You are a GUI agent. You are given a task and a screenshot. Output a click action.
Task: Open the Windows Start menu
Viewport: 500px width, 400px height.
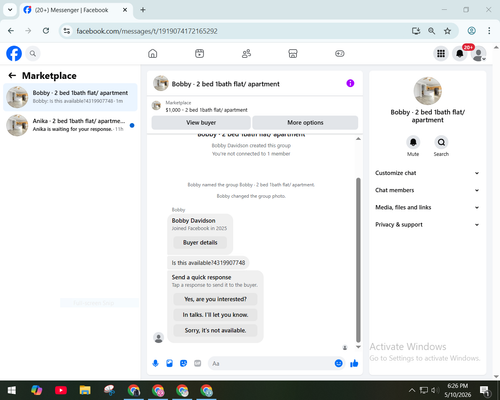[12, 390]
